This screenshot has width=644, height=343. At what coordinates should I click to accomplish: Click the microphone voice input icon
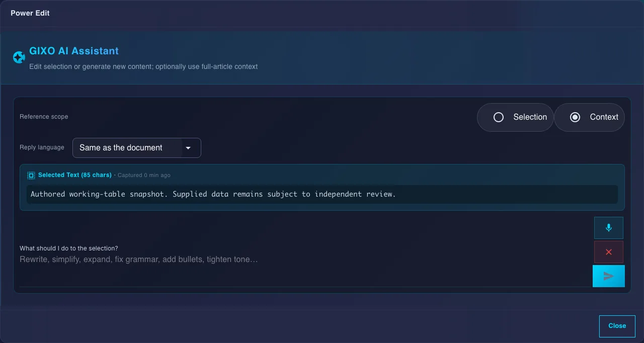point(609,228)
